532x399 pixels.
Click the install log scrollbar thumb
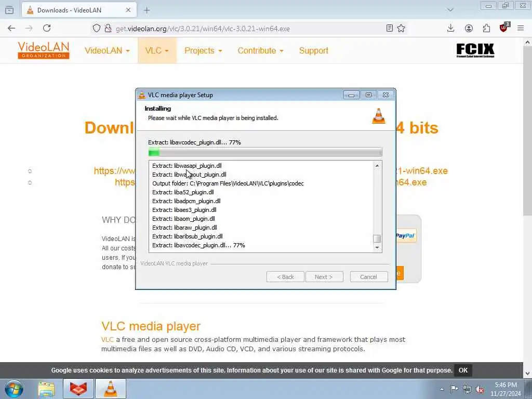pos(377,238)
